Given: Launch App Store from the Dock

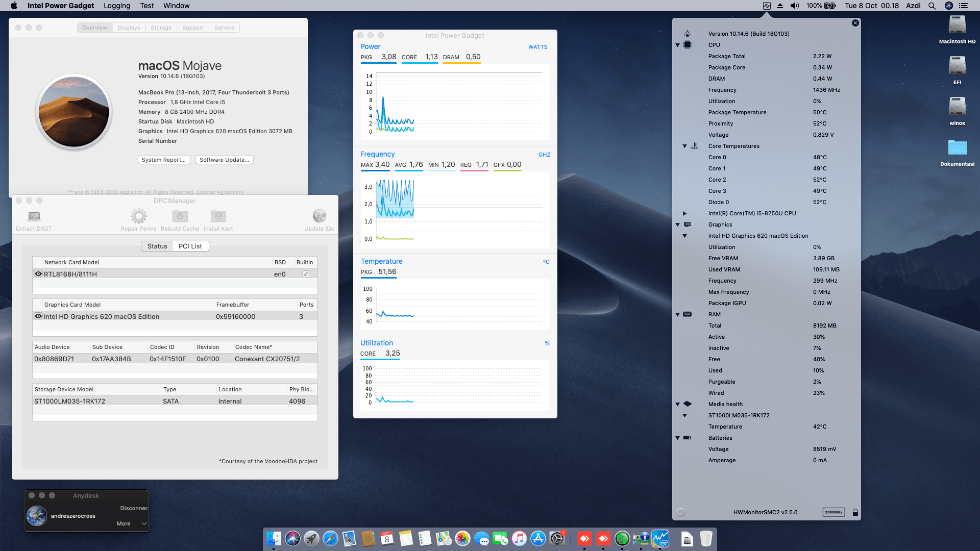Looking at the screenshot, I should (538, 538).
